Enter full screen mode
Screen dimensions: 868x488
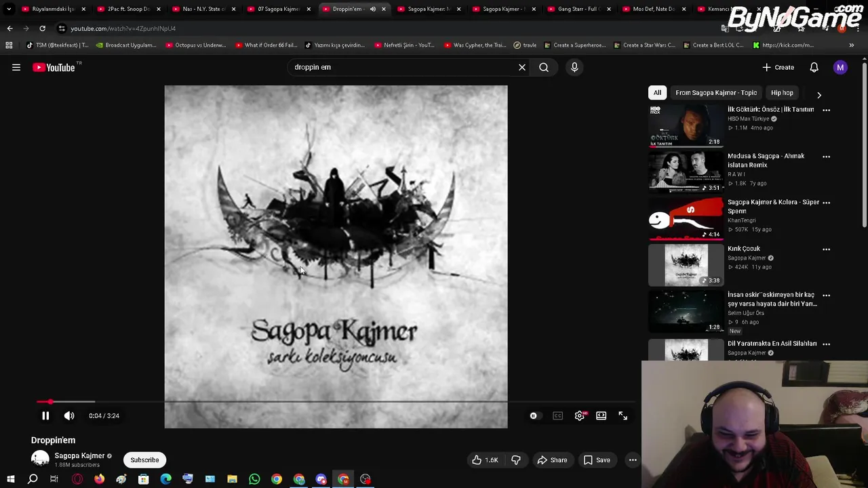(x=623, y=415)
